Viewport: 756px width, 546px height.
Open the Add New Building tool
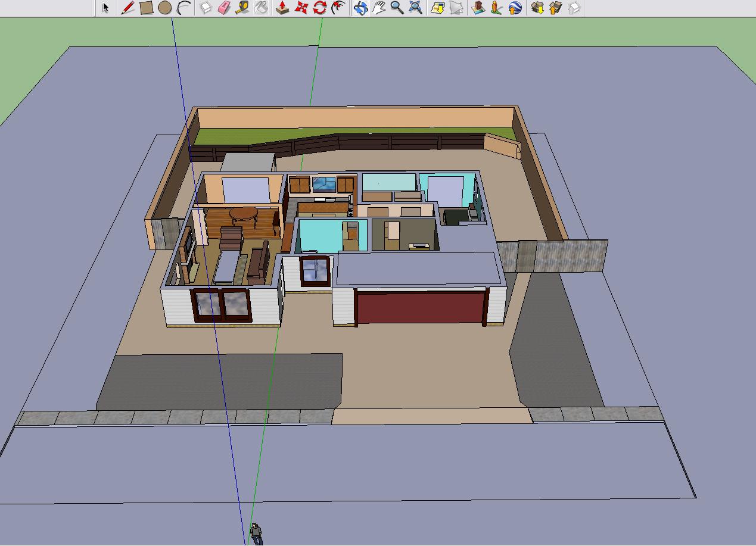[478, 8]
